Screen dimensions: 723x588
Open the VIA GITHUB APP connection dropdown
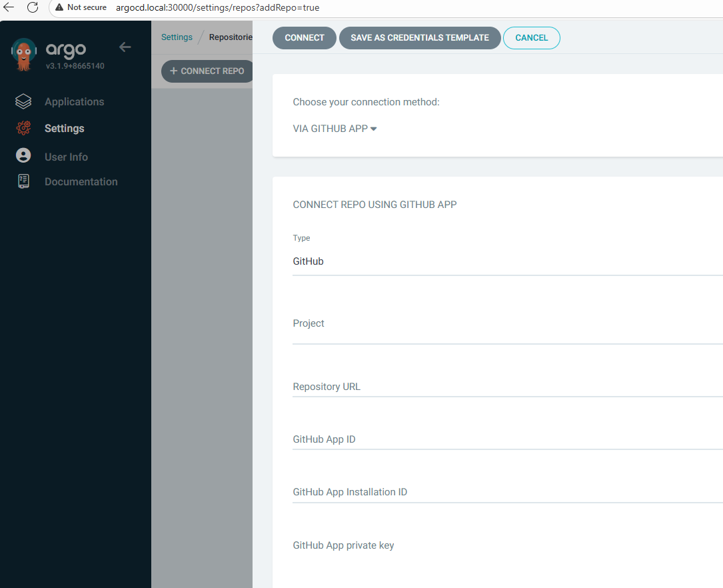click(x=335, y=129)
